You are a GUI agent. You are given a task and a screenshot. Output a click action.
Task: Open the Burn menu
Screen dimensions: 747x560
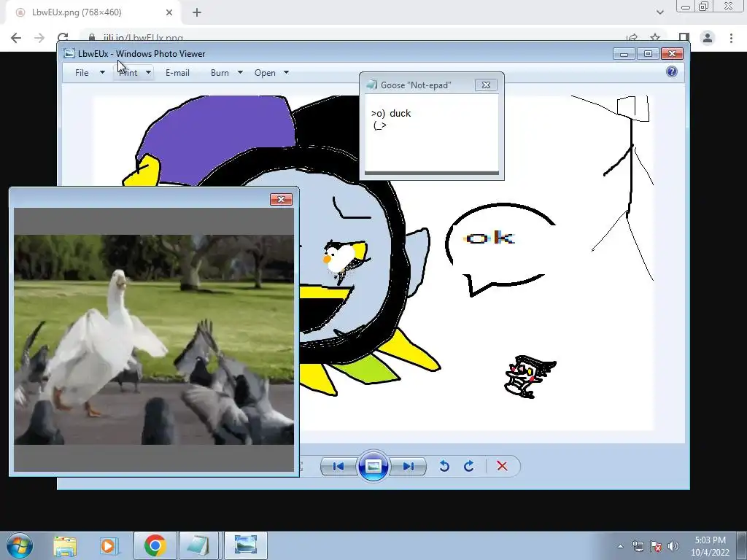click(x=220, y=73)
